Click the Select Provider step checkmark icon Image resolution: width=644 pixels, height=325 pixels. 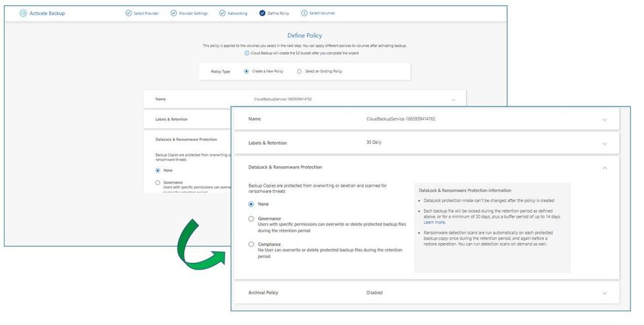128,13
